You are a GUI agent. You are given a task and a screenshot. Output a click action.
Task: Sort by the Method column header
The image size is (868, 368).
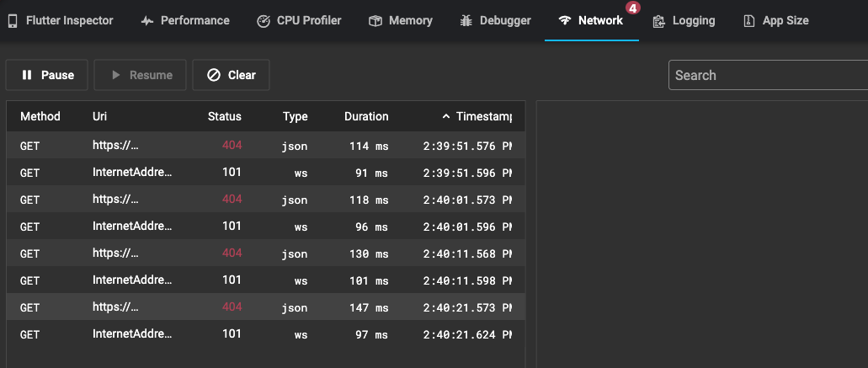[x=40, y=116]
